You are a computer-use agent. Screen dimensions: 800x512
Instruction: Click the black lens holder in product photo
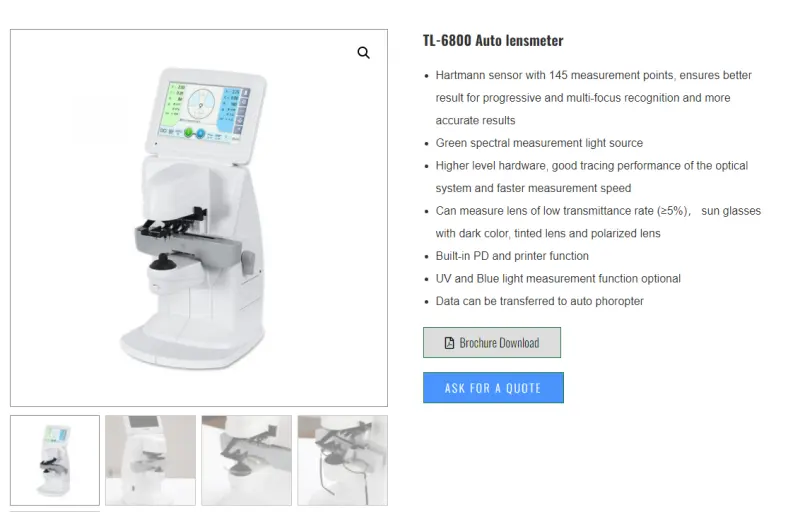tap(173, 223)
